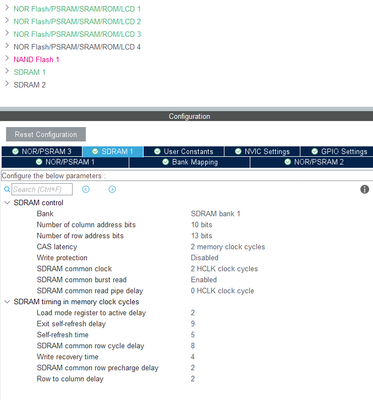The image size is (373, 400).
Task: Select the SDRAM 2 tree label
Action: tap(30, 85)
